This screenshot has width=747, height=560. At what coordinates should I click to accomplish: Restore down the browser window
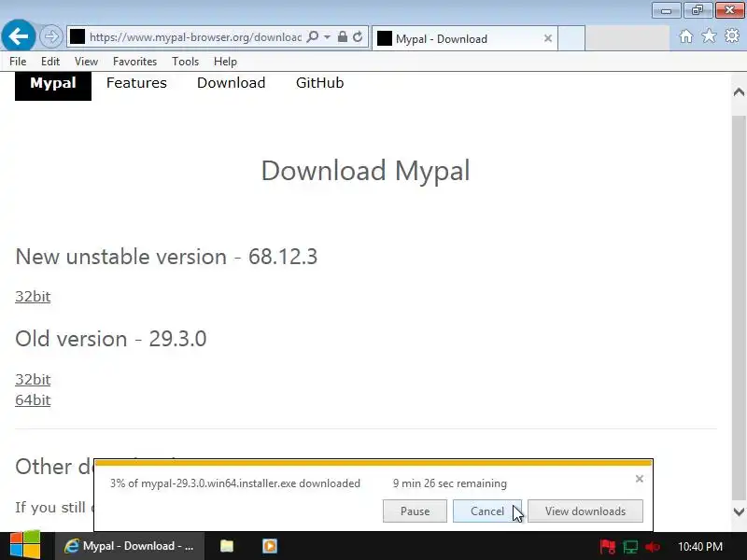click(698, 10)
